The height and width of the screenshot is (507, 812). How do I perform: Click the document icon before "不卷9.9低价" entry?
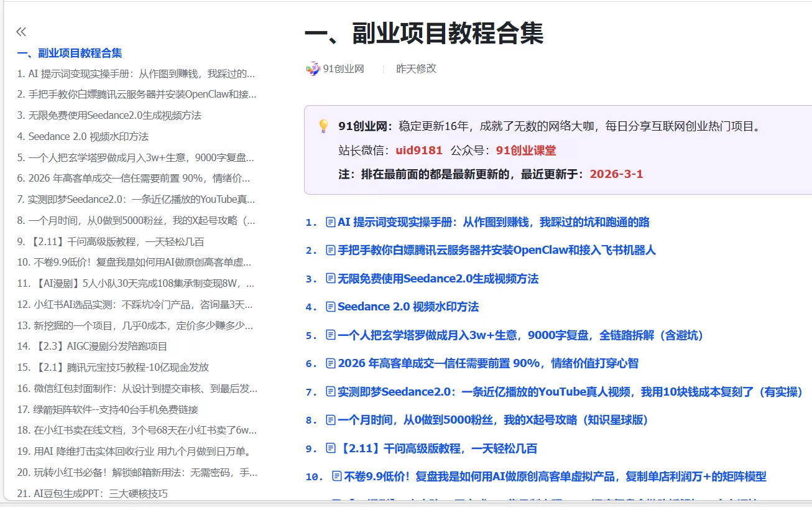[338, 476]
